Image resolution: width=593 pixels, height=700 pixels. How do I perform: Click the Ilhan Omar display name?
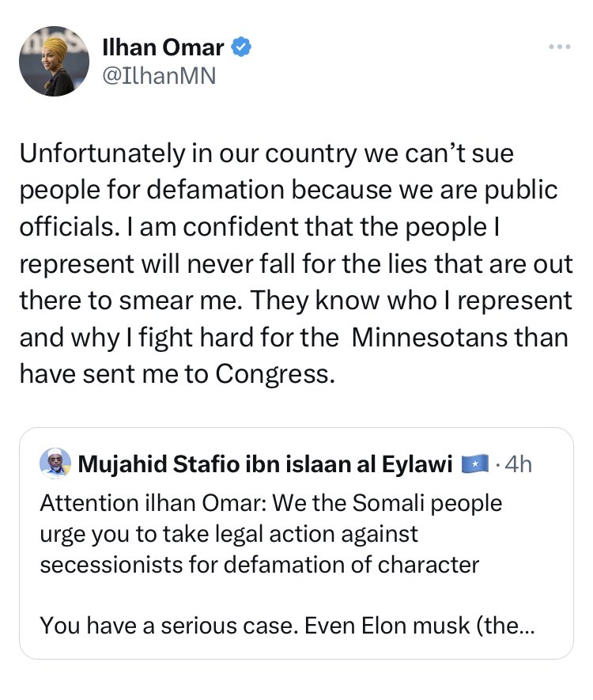[164, 48]
